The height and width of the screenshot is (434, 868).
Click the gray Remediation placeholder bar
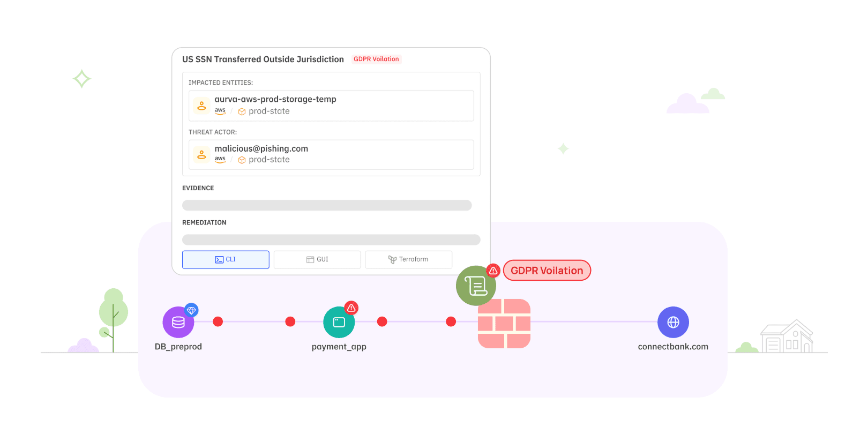(331, 240)
